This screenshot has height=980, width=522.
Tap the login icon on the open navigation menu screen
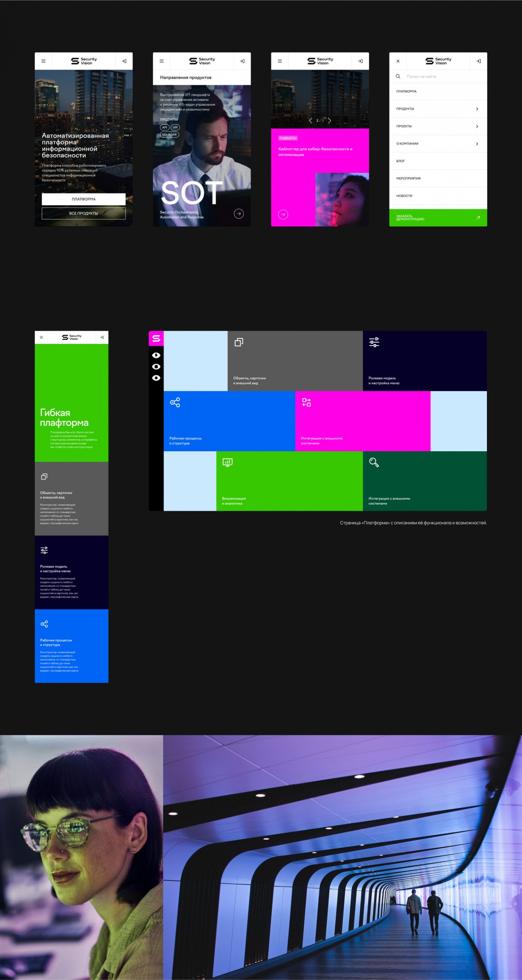pos(478,61)
